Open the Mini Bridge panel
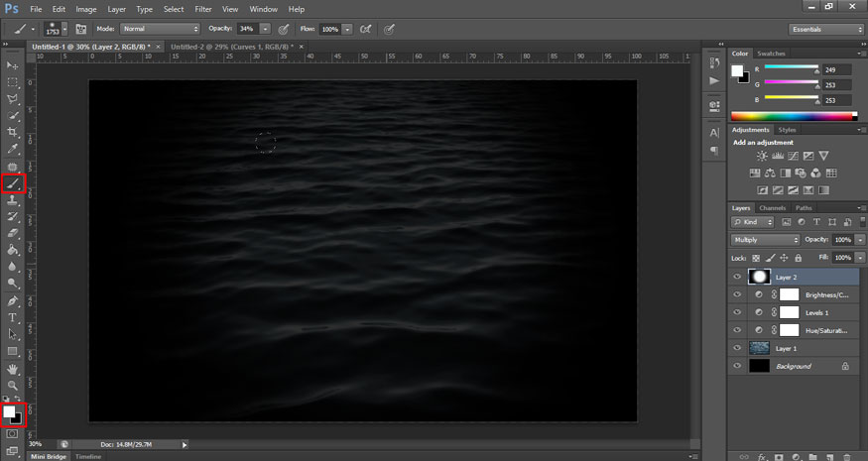Viewport: 868px width, 461px height. [48, 456]
